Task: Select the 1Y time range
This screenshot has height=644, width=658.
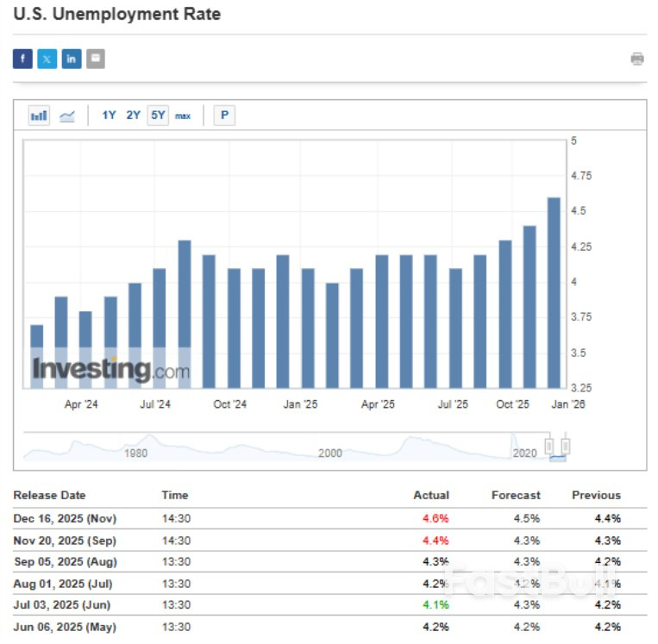Action: [109, 116]
